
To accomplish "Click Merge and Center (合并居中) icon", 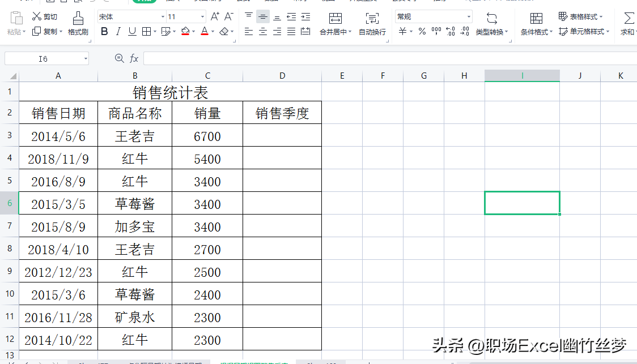I will pyautogui.click(x=335, y=18).
